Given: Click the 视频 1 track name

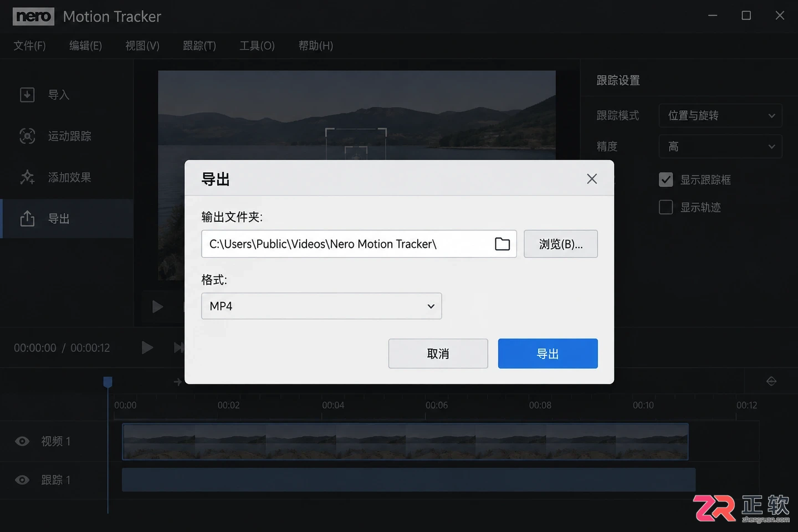Looking at the screenshot, I should pos(56,441).
